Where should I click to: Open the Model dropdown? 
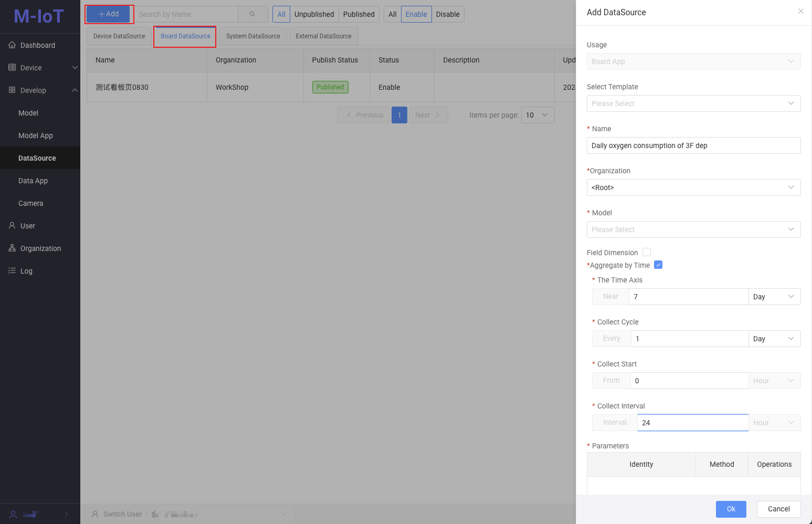(693, 229)
